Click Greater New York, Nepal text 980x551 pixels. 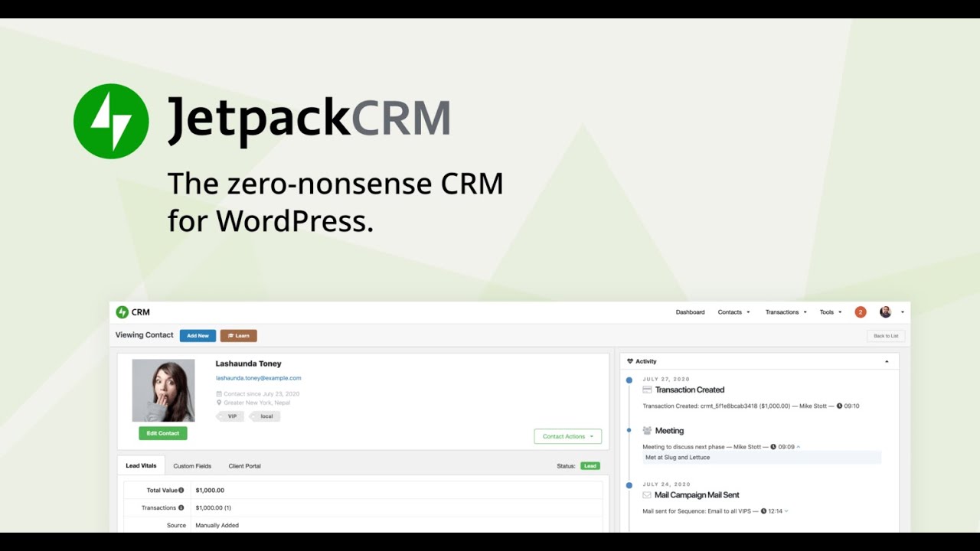tap(256, 403)
